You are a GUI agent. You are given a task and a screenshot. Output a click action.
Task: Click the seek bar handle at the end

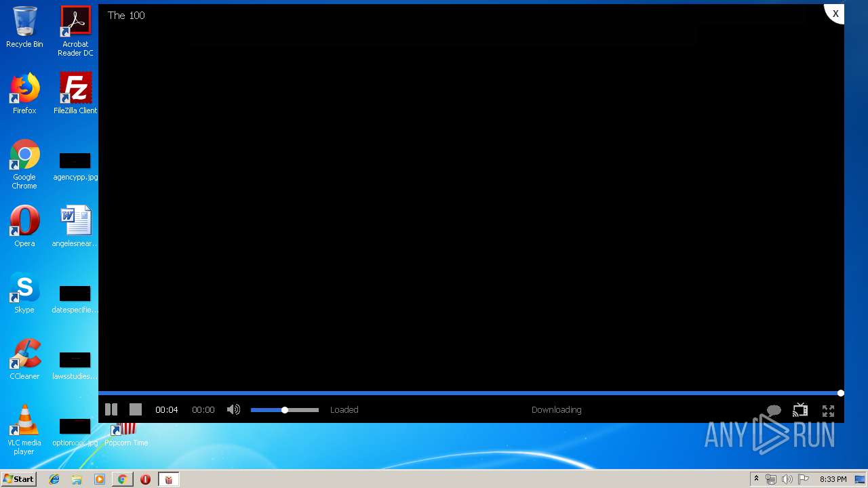pyautogui.click(x=841, y=393)
